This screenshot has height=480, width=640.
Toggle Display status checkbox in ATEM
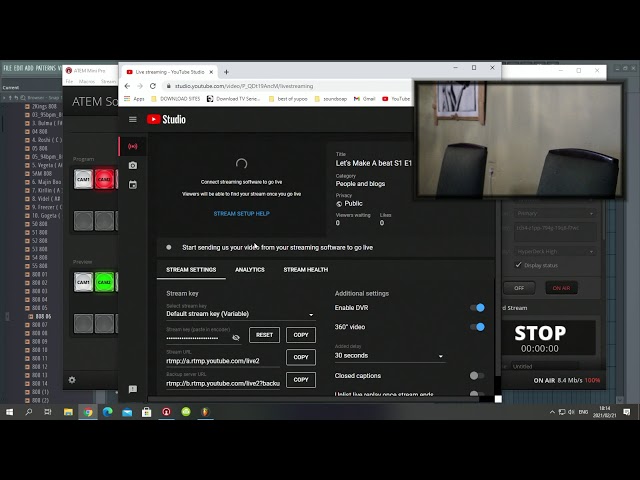[x=518, y=265]
